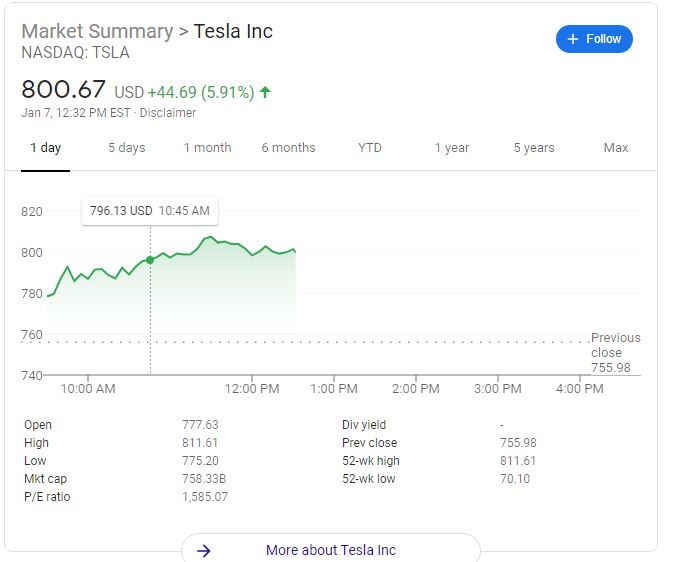Click the Tesla Inc title text
This screenshot has height=562, width=676.
(233, 31)
